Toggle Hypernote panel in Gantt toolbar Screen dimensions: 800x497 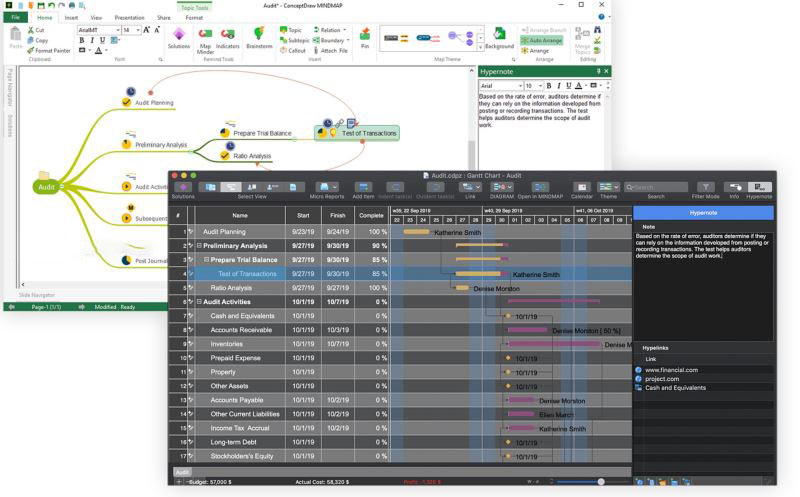point(760,187)
